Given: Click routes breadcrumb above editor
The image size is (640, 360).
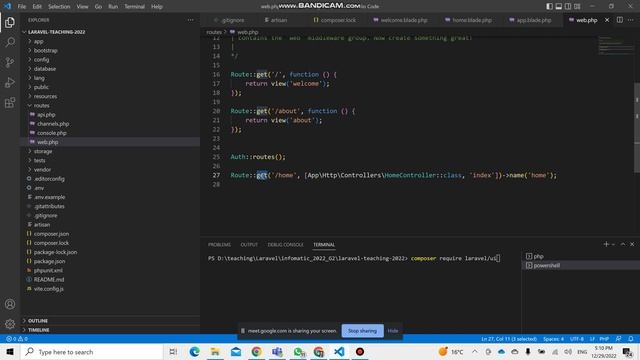Looking at the screenshot, I should point(213,32).
